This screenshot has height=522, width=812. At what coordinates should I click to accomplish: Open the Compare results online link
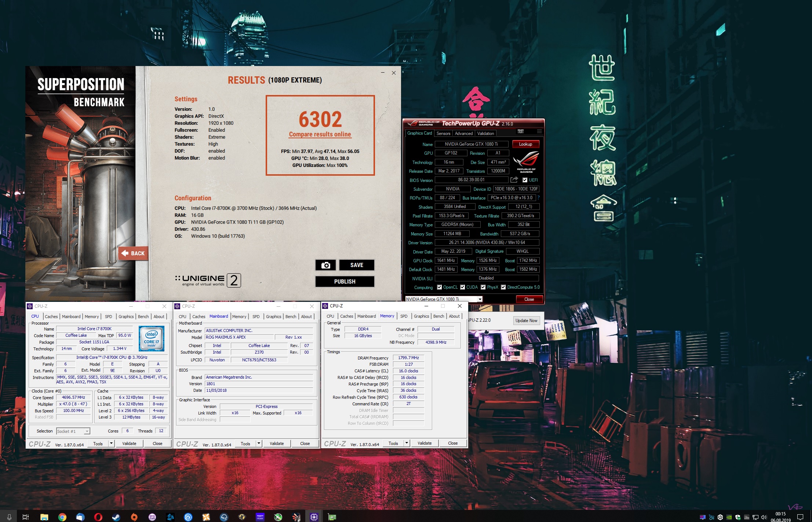[320, 134]
